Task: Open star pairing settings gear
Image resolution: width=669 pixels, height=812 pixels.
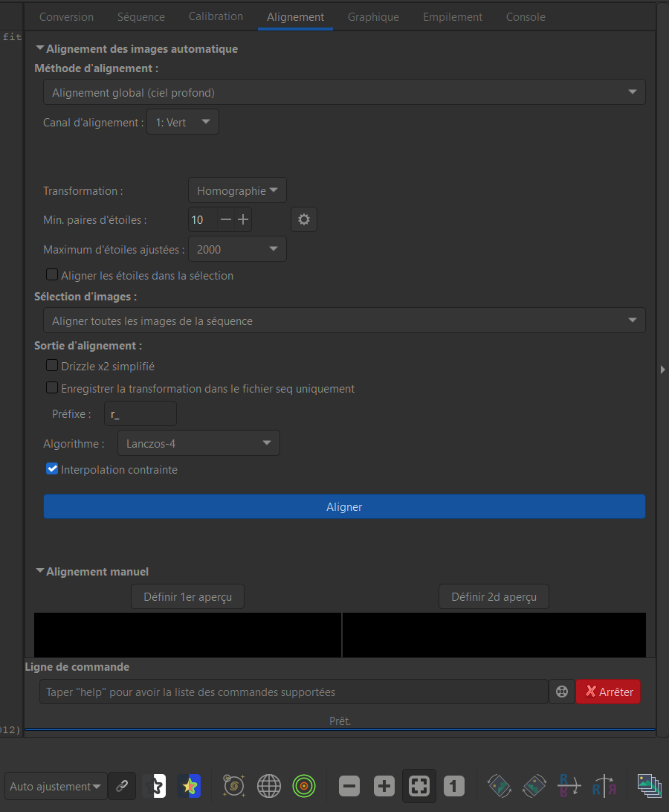Action: [x=304, y=219]
